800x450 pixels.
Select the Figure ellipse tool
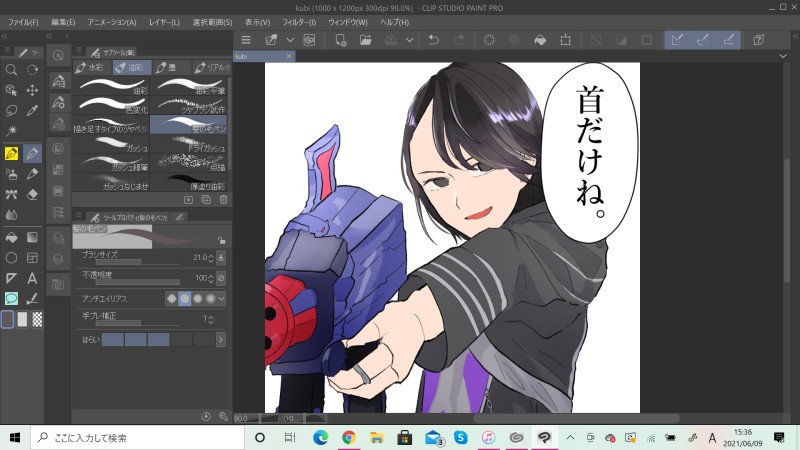[11, 258]
